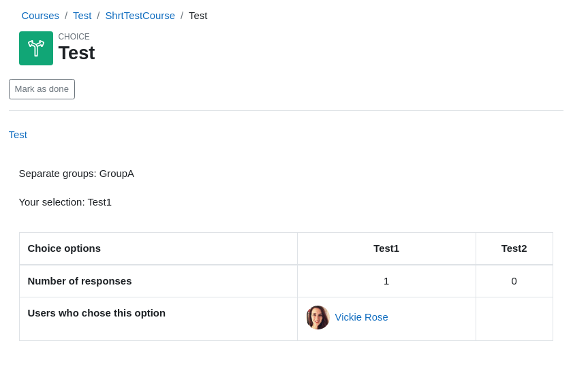
Task: Click the Your selection: Test1 text
Action: tap(65, 202)
